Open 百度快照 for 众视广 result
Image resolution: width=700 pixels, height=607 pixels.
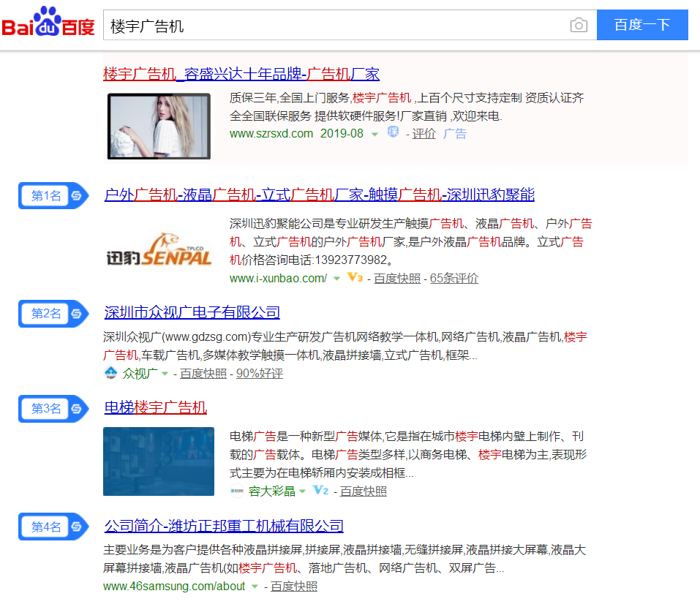(x=203, y=374)
